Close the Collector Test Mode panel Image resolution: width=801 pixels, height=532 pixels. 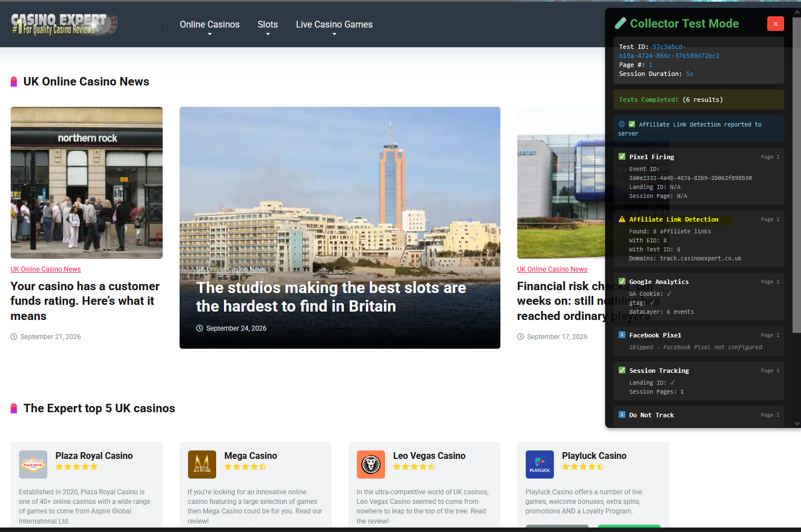[x=775, y=24]
